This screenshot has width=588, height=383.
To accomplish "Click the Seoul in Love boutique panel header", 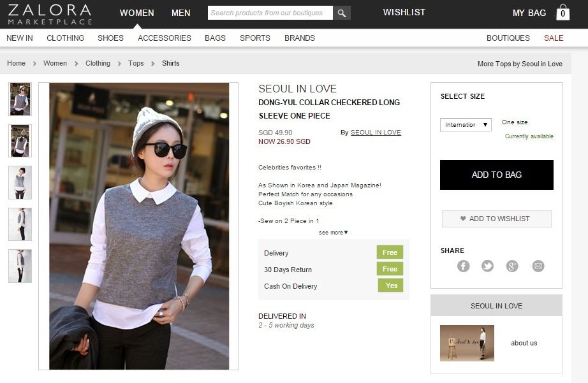I will point(497,306).
